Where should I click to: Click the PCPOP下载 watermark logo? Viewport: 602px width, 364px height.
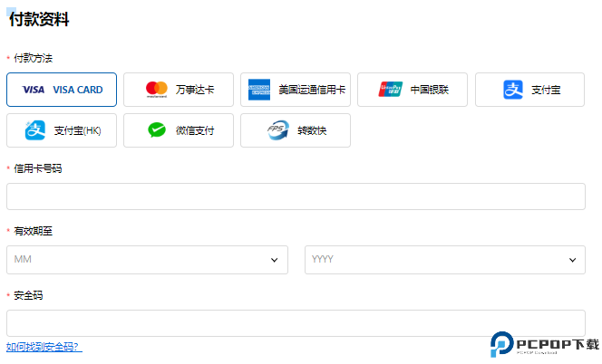pyautogui.click(x=544, y=345)
